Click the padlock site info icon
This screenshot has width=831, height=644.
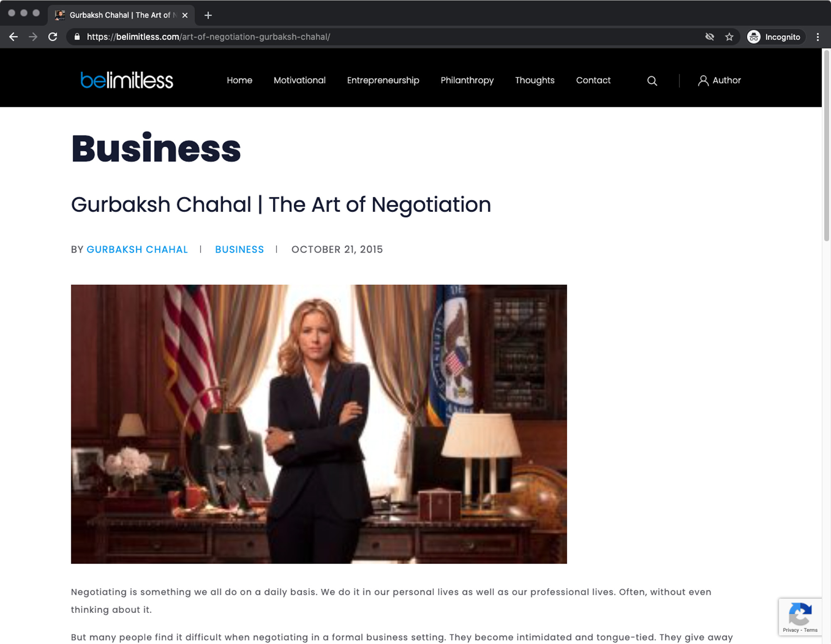pos(77,37)
